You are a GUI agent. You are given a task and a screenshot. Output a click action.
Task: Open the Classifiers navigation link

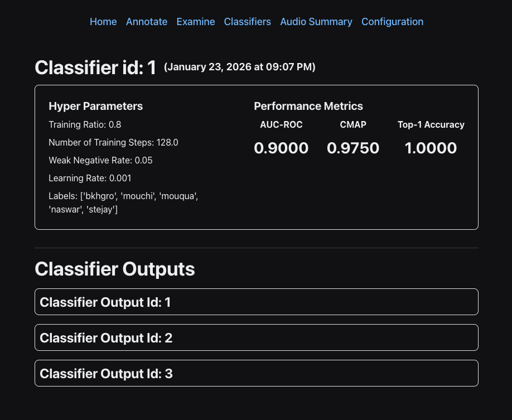248,22
